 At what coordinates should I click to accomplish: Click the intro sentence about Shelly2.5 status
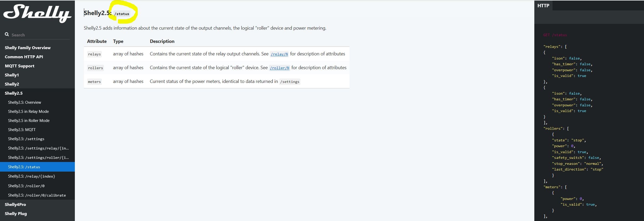pos(205,28)
